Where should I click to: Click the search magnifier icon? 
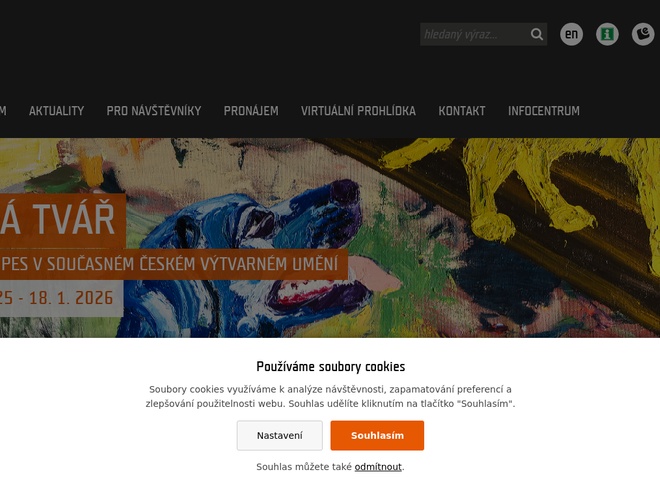tap(536, 34)
